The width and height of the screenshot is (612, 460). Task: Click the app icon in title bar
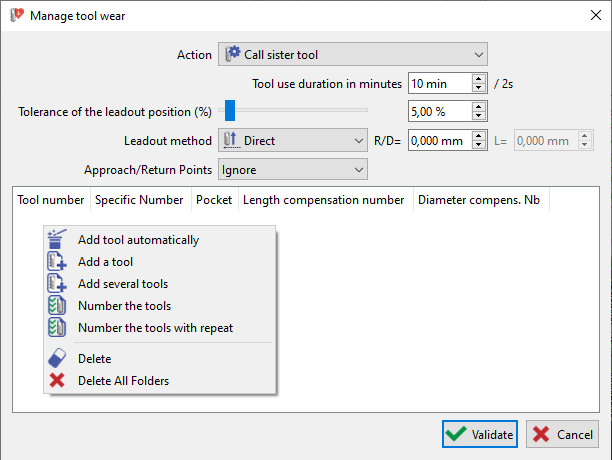coord(14,15)
